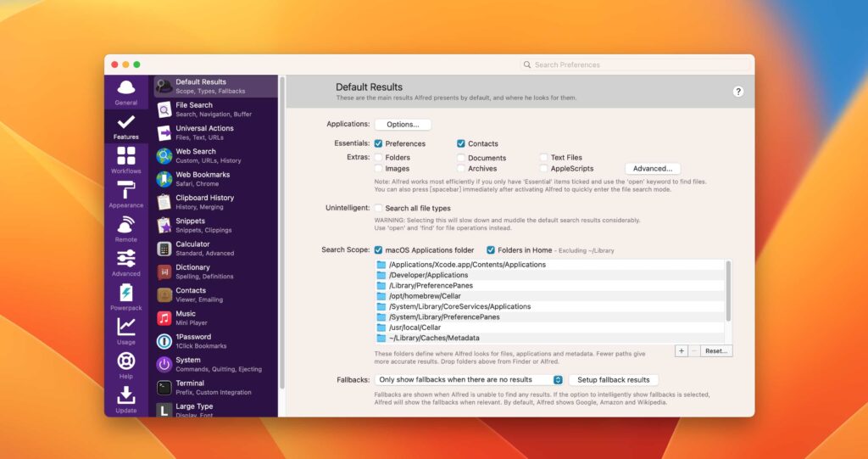Uncheck the Contacts essentials checkbox
Image resolution: width=868 pixels, height=459 pixels.
pos(461,143)
